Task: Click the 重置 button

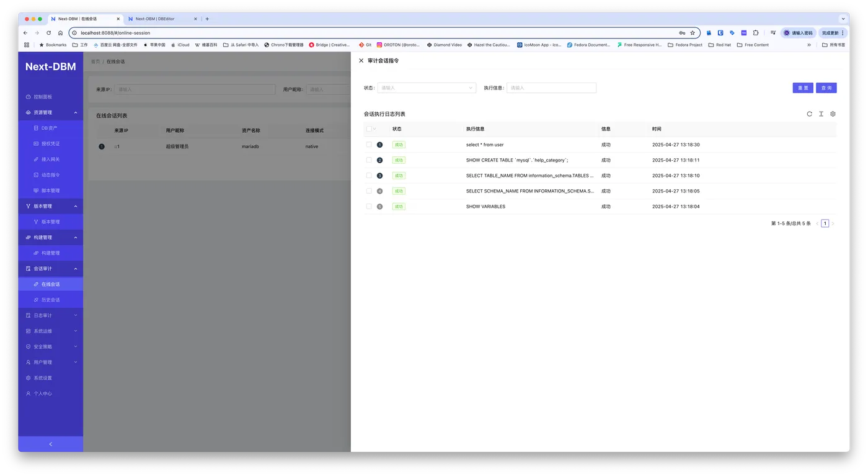Action: [803, 88]
